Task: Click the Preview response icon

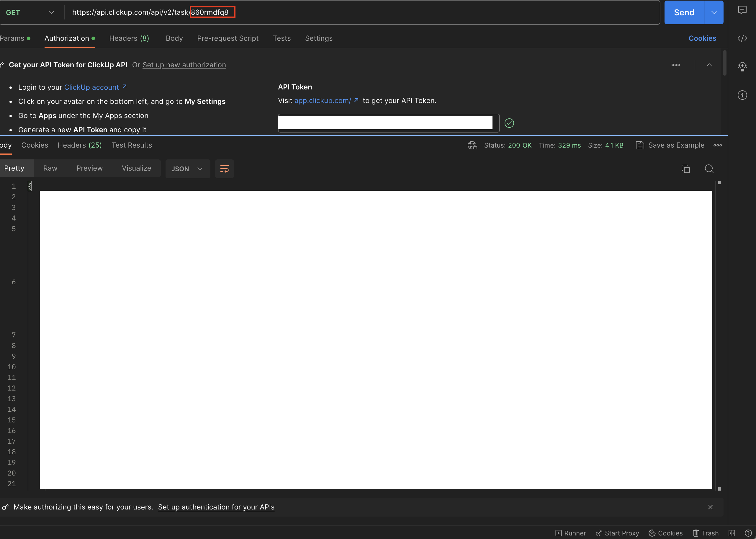Action: pyautogui.click(x=89, y=169)
